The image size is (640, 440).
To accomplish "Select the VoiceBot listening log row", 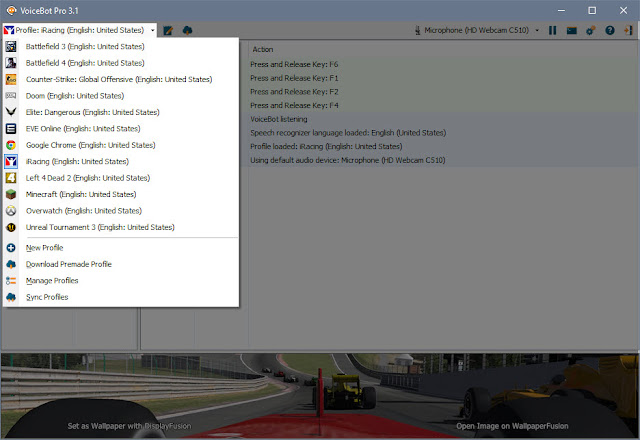I will [x=443, y=119].
